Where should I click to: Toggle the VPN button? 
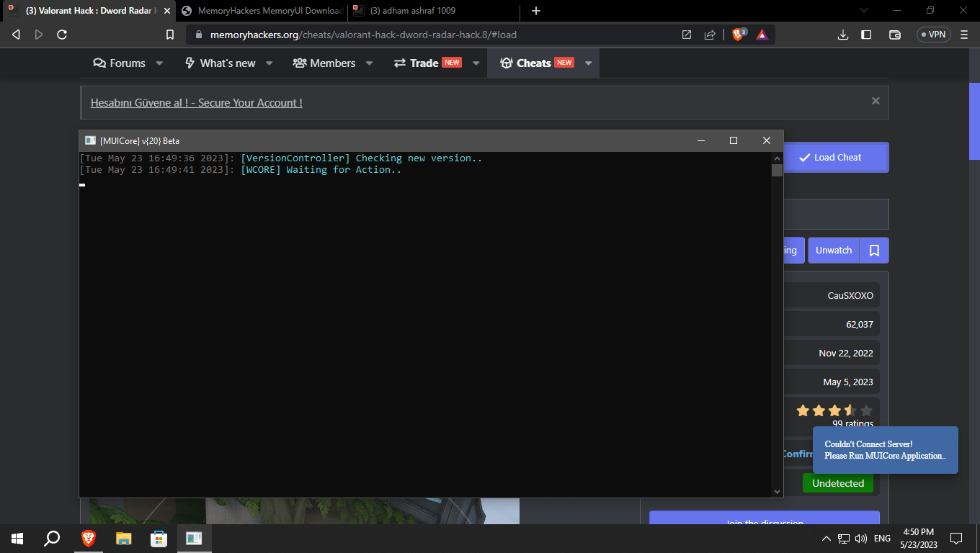pos(934,35)
